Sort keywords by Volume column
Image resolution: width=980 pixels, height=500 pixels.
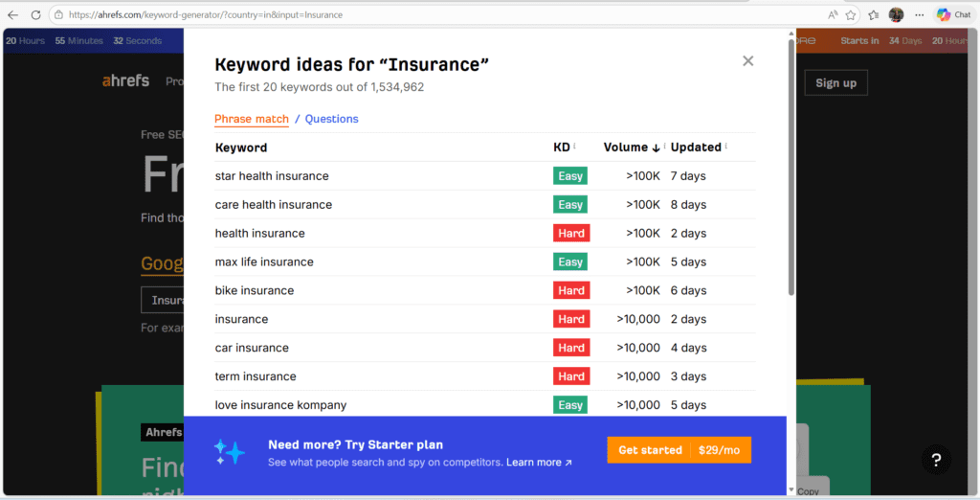(631, 148)
